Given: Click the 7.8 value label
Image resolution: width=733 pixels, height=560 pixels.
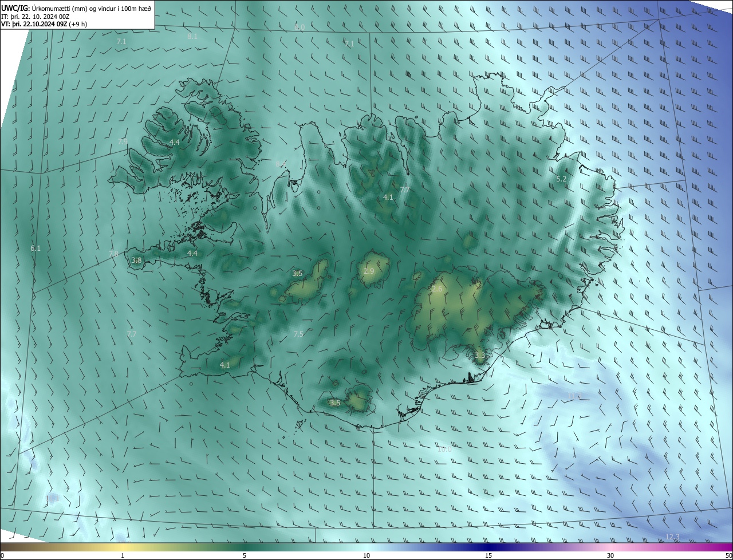Looking at the screenshot, I should pos(113,254).
